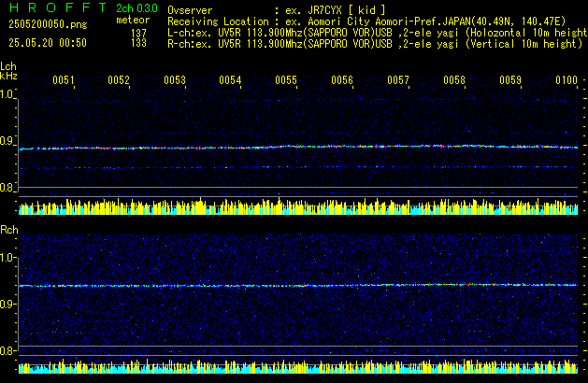Click the R-ch receiver description line

[375, 44]
